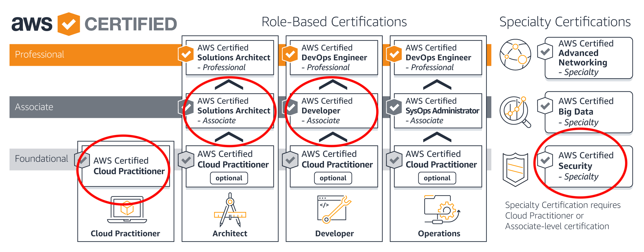Select Cloud Practitioner text in Architect column

pos(233,159)
